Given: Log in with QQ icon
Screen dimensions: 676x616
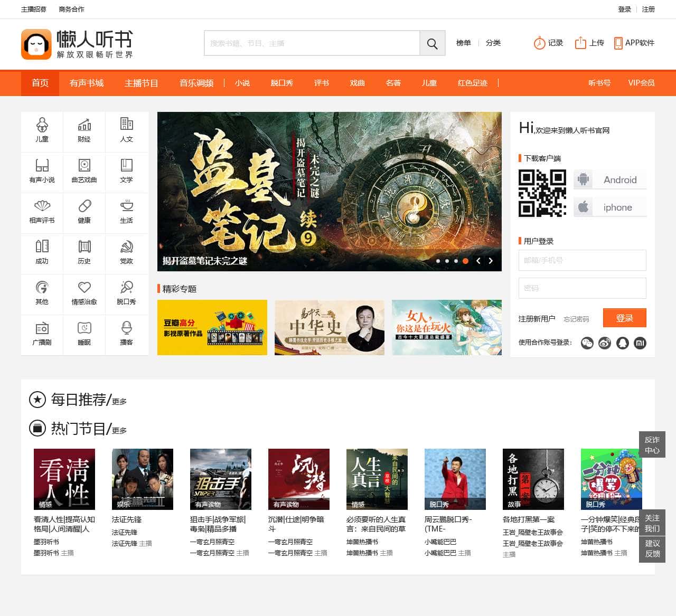Looking at the screenshot, I should [623, 343].
